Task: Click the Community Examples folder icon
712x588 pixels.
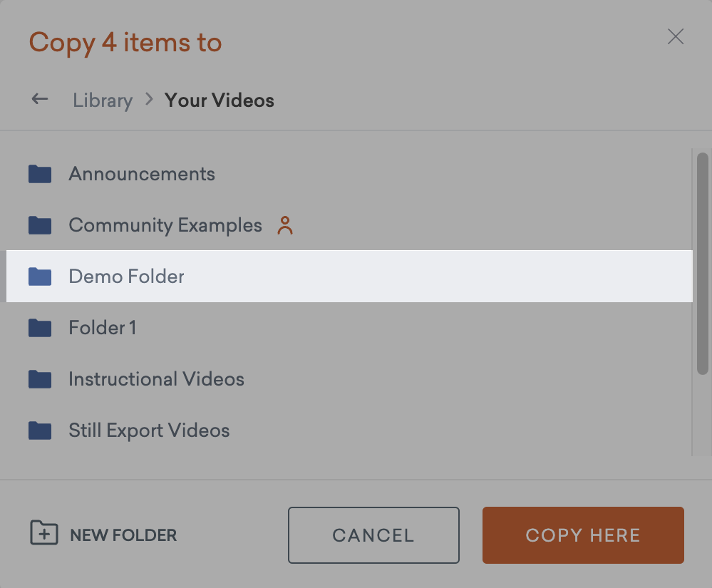Action: pos(40,225)
